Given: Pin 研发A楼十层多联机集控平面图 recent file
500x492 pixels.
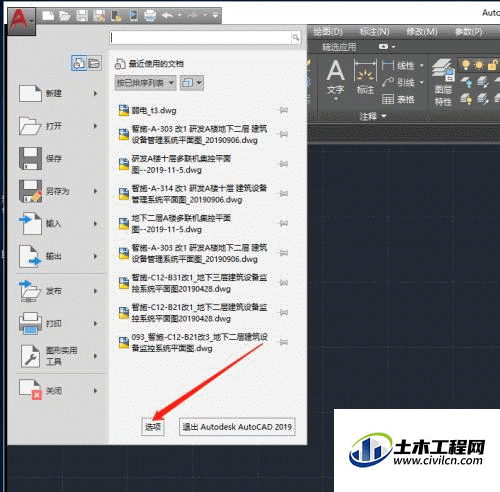Looking at the screenshot, I should click(x=283, y=164).
